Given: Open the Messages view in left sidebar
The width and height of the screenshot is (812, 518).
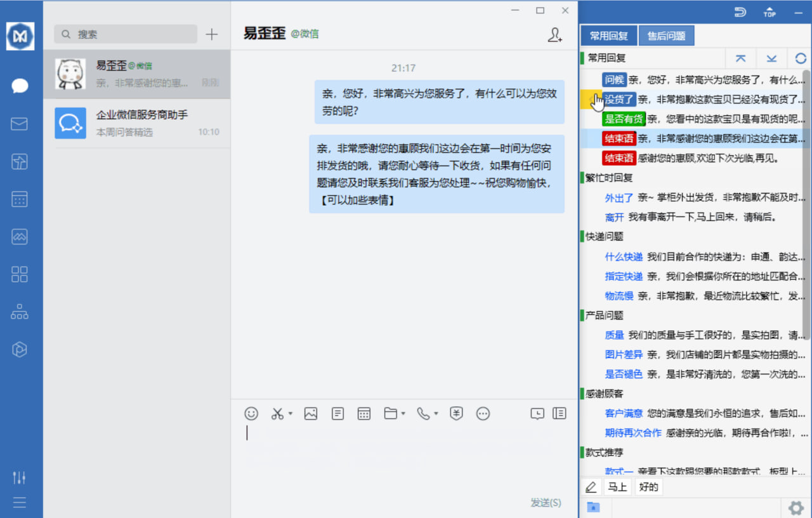Looking at the screenshot, I should (x=20, y=86).
